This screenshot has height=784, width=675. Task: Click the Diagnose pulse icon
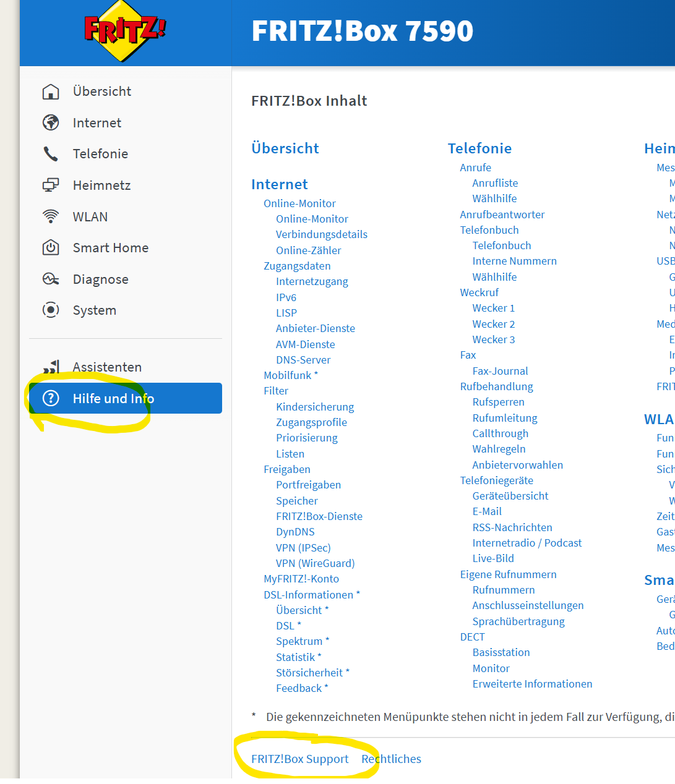(51, 279)
